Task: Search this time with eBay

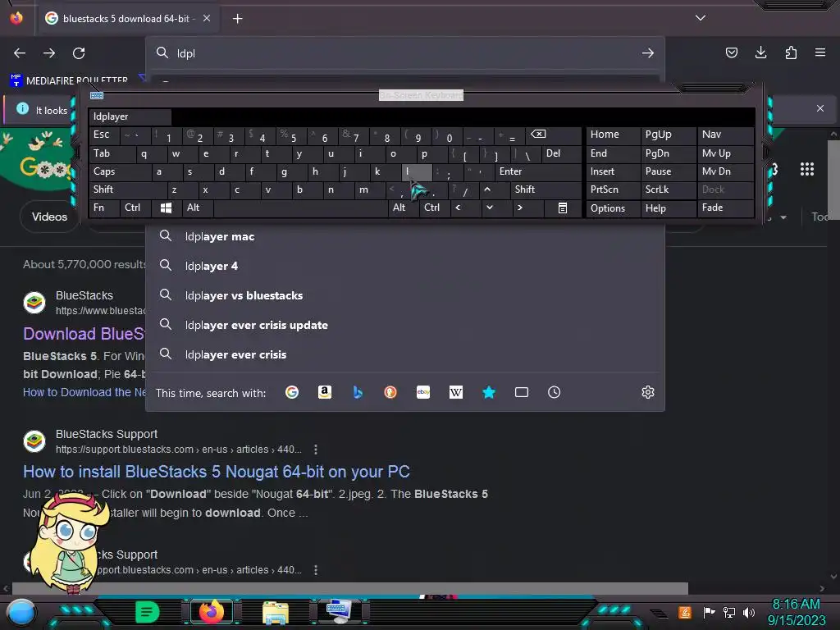Action: point(423,392)
